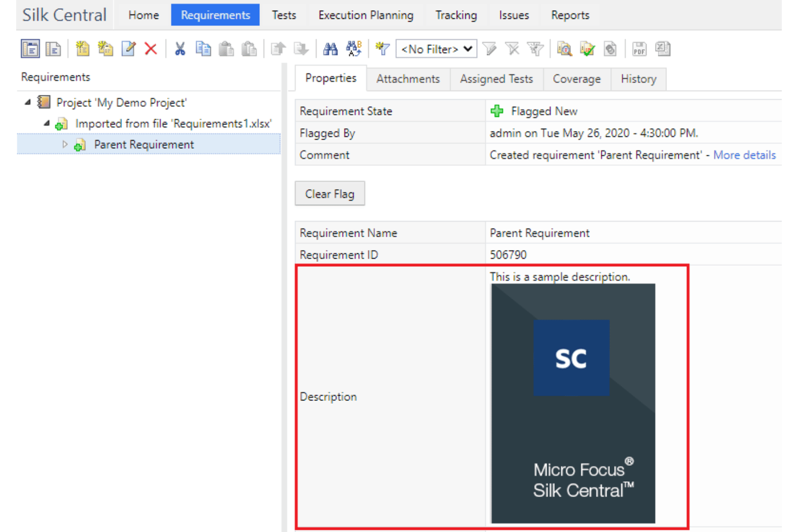Screen dimensions: 798x532
Task: Open the More details link
Action: tap(744, 155)
